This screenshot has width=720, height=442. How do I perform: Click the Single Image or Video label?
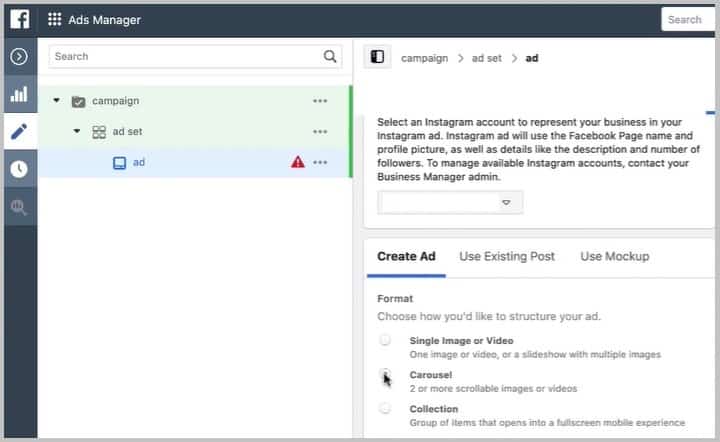[x=461, y=341]
